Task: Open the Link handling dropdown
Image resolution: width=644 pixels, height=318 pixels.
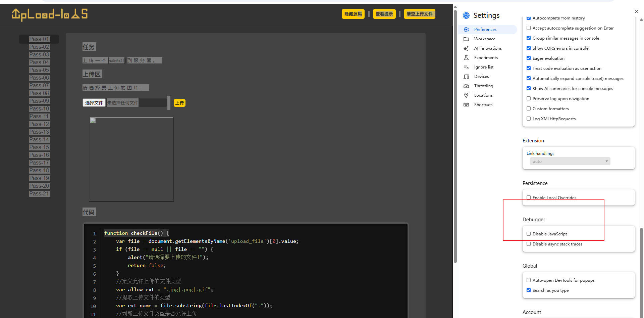Action: click(570, 162)
